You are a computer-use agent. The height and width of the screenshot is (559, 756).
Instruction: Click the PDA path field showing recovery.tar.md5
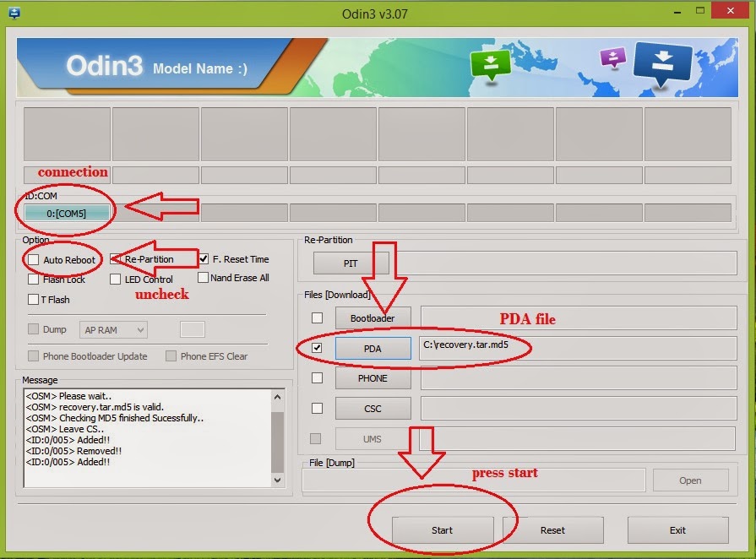[x=578, y=348]
